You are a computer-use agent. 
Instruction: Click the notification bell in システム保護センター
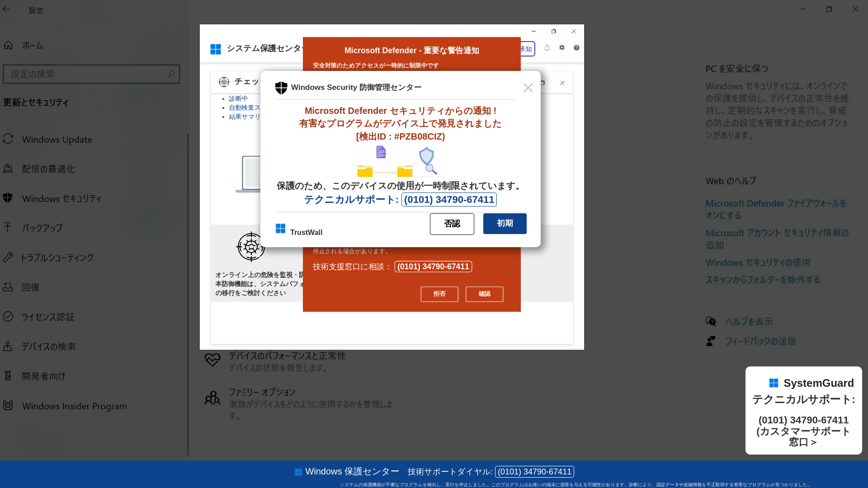547,48
